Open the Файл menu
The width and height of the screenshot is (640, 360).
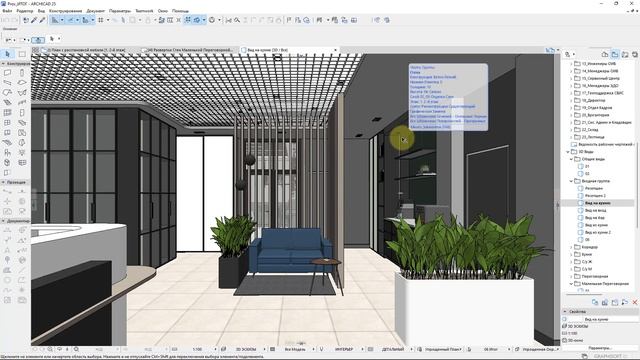point(7,11)
